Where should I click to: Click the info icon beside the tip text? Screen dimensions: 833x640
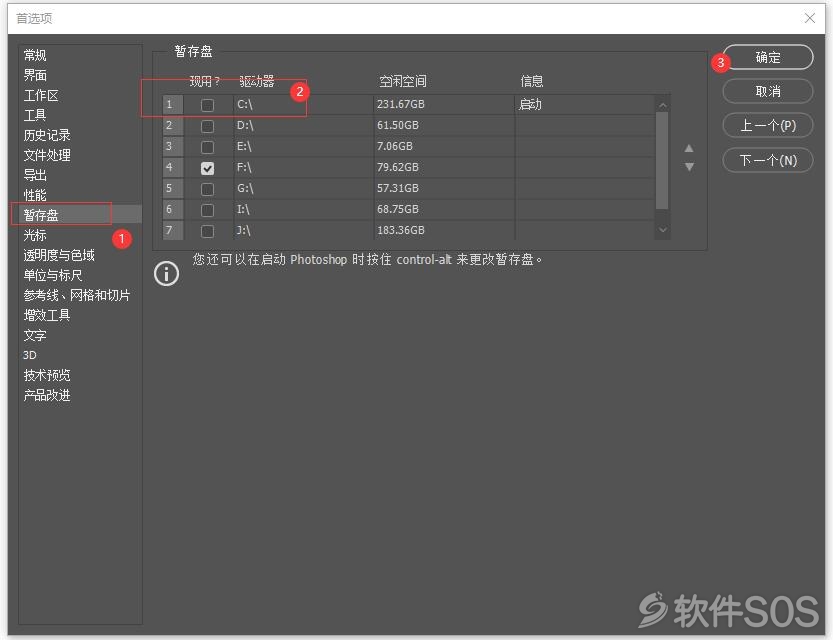(x=166, y=274)
